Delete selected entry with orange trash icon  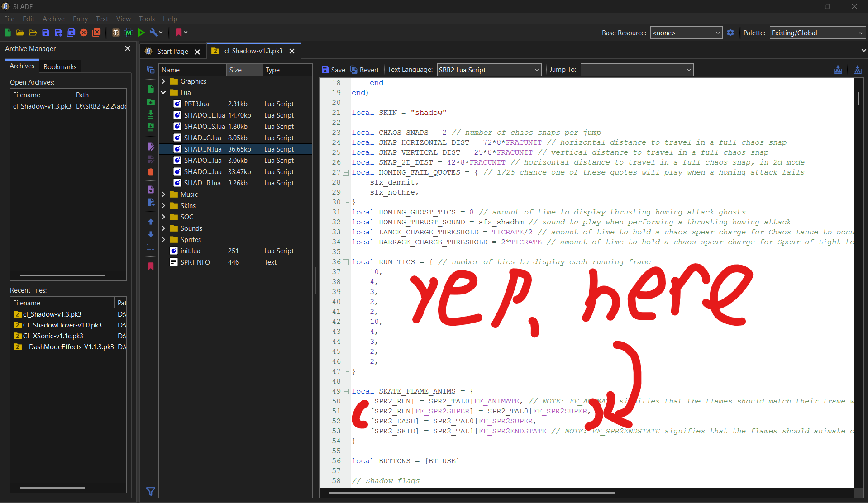(151, 172)
